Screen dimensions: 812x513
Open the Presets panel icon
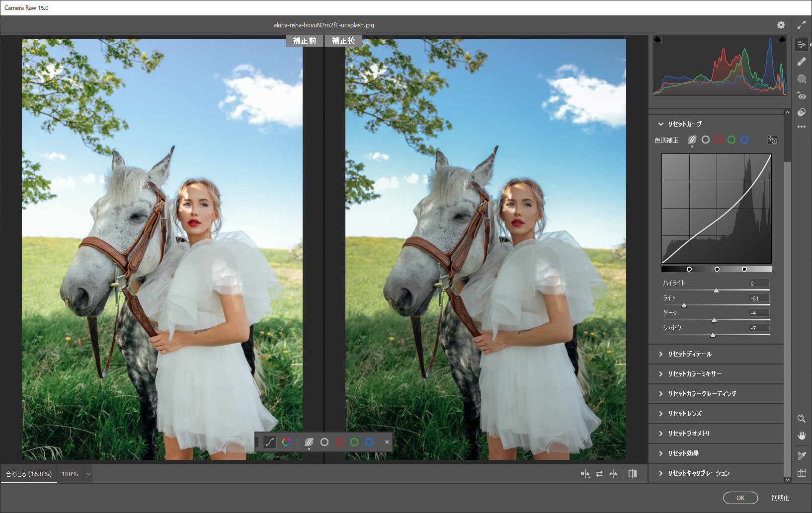tap(802, 112)
